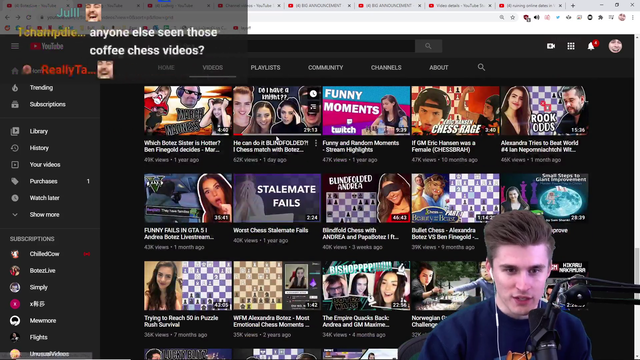Screen dimensions: 640x360
Task: Open the CHESS RAGE Eric Hansen thumbnail
Action: click(x=455, y=111)
